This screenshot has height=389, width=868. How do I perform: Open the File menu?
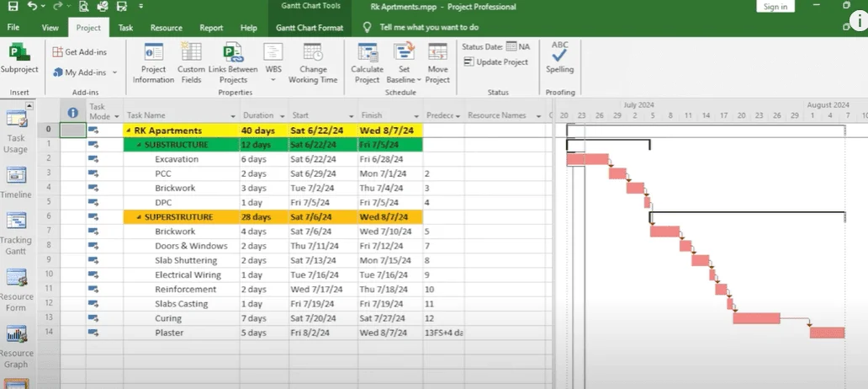pos(13,27)
